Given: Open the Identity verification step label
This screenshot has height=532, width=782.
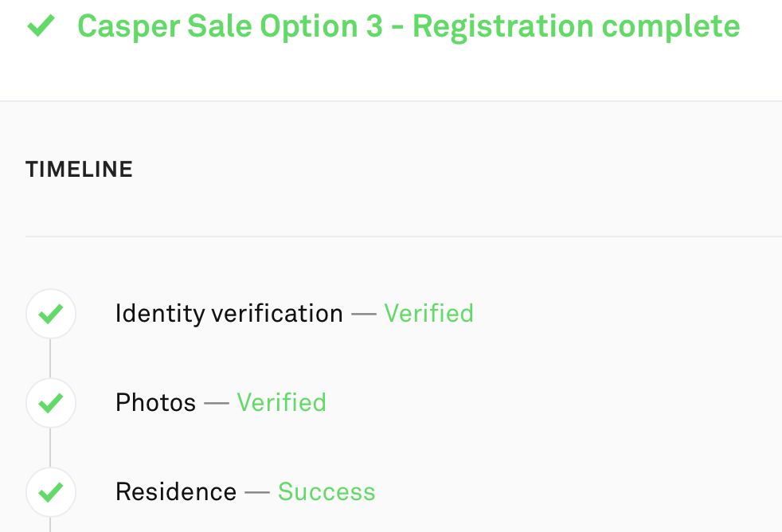Looking at the screenshot, I should 229,314.
